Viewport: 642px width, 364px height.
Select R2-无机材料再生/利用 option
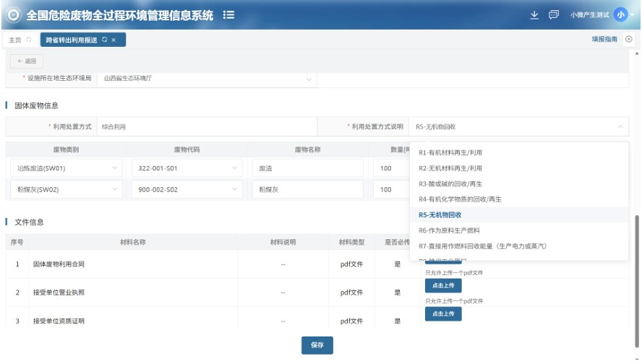[519, 168]
